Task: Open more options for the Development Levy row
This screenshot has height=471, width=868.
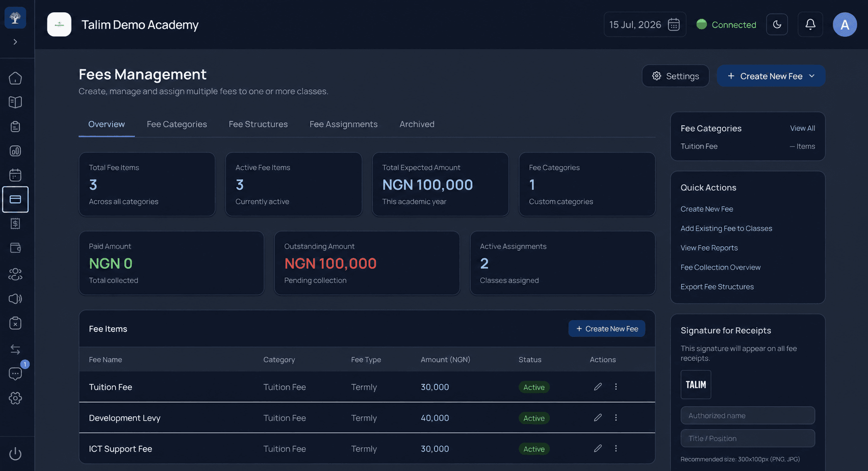Action: tap(616, 417)
